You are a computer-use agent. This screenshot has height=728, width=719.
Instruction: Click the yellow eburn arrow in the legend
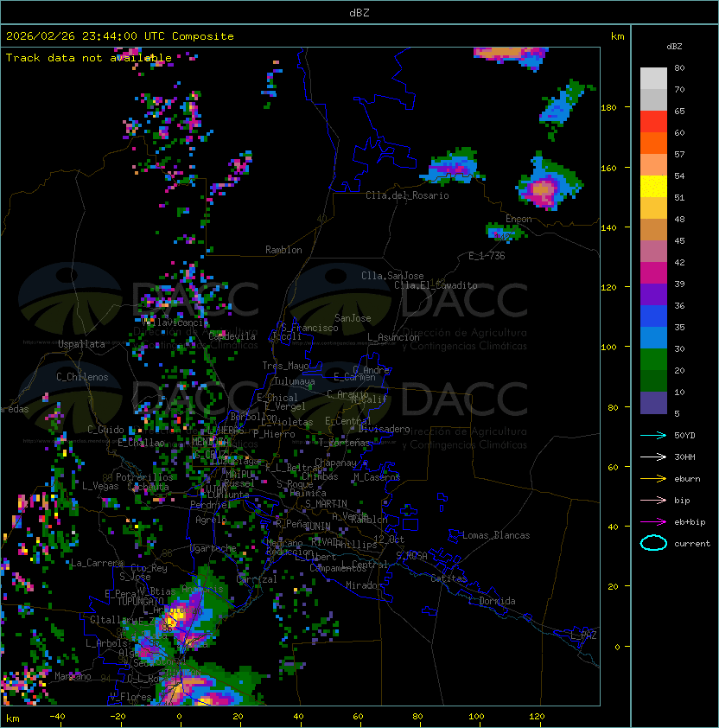coord(653,478)
